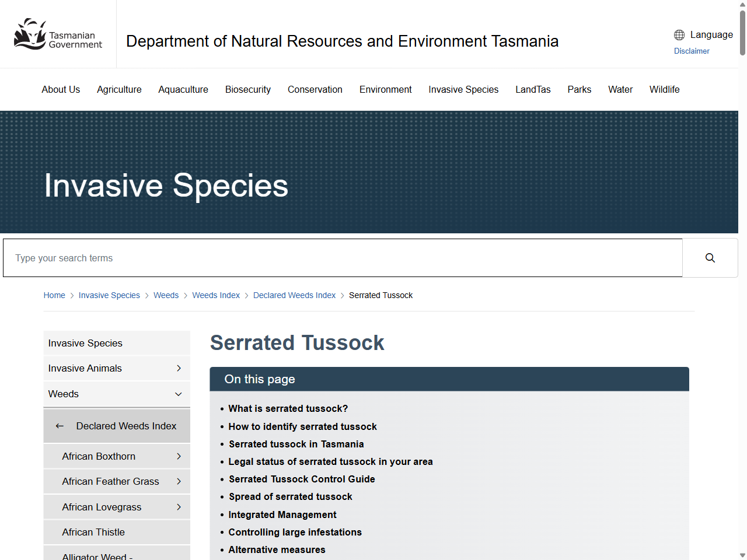Open the Language globe selector

(679, 34)
